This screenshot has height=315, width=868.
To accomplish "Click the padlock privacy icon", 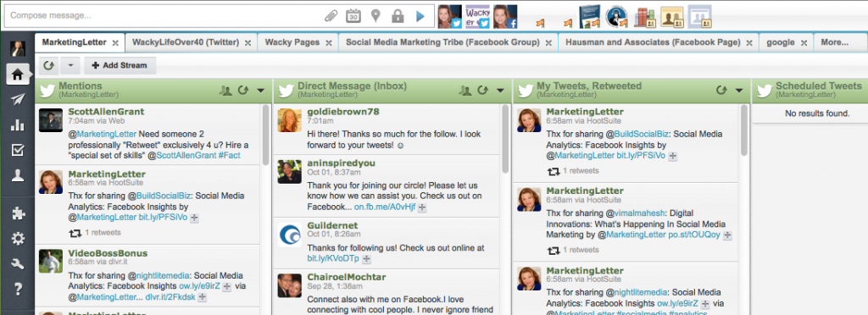I will coord(398,16).
